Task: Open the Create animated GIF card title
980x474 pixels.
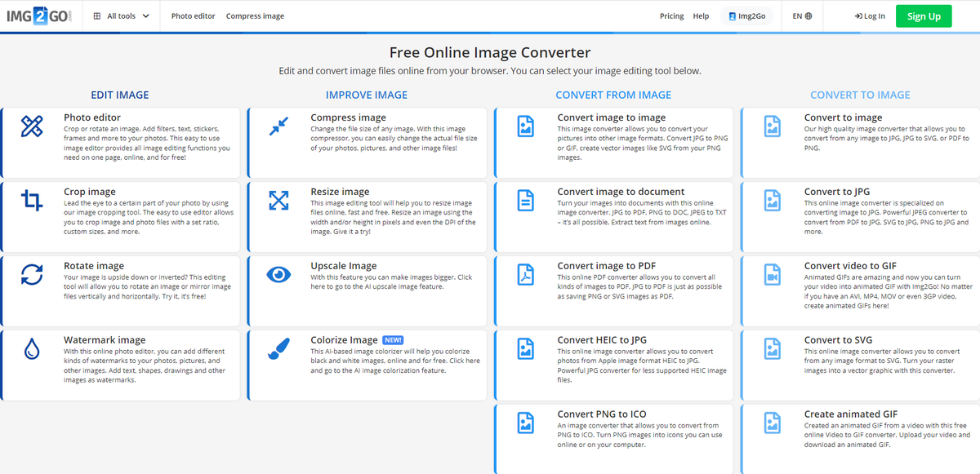Action: coord(852,414)
